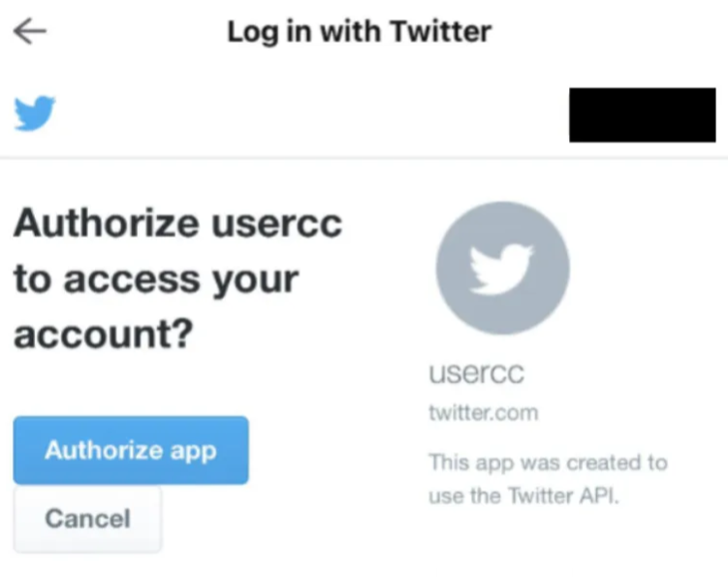Click the white bird inside the avatar circle
Viewport: 728px width, 577px height.
501,270
